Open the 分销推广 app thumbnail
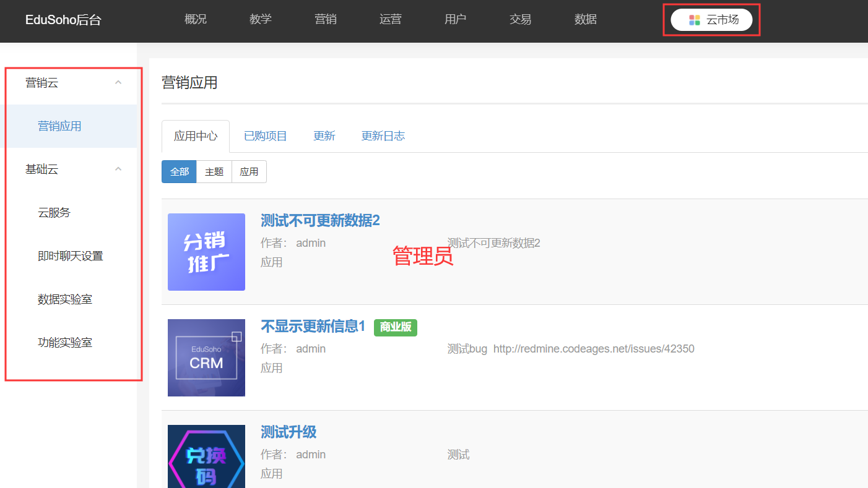868x488 pixels. tap(206, 252)
